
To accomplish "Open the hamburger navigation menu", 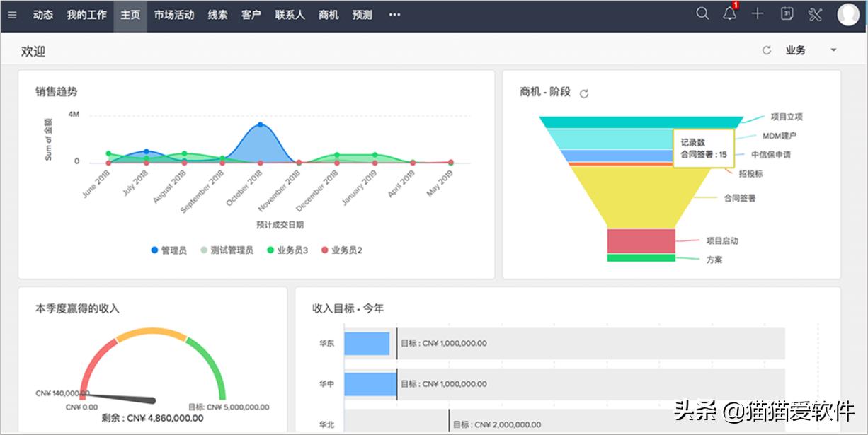I will coord(11,15).
